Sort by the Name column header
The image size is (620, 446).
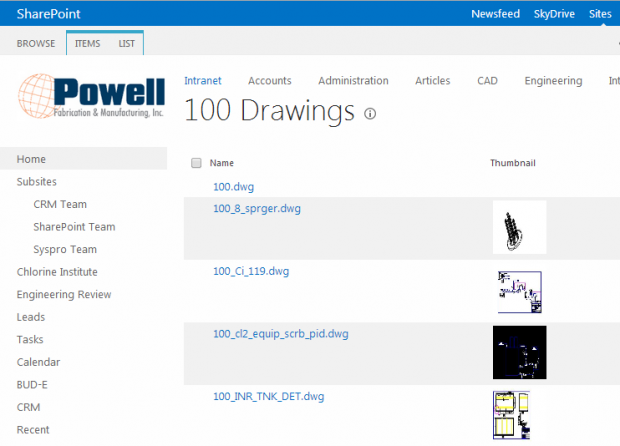221,163
